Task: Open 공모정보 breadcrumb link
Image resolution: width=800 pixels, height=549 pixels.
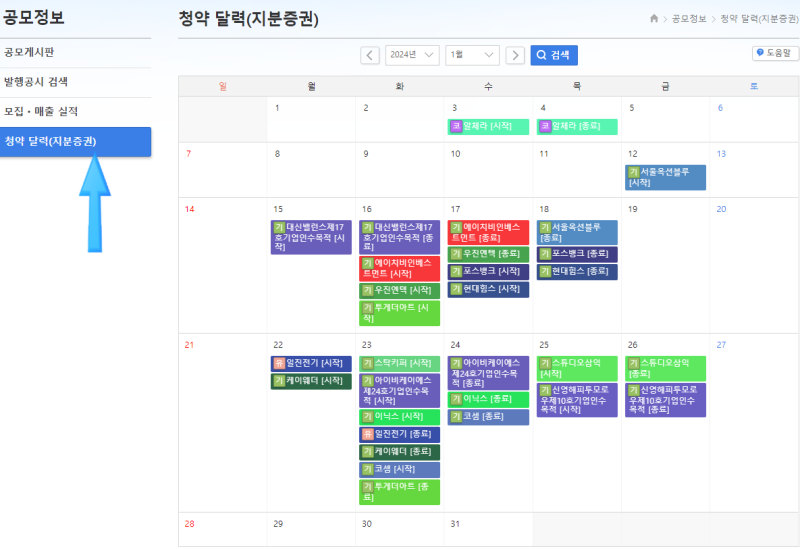Action: point(689,19)
